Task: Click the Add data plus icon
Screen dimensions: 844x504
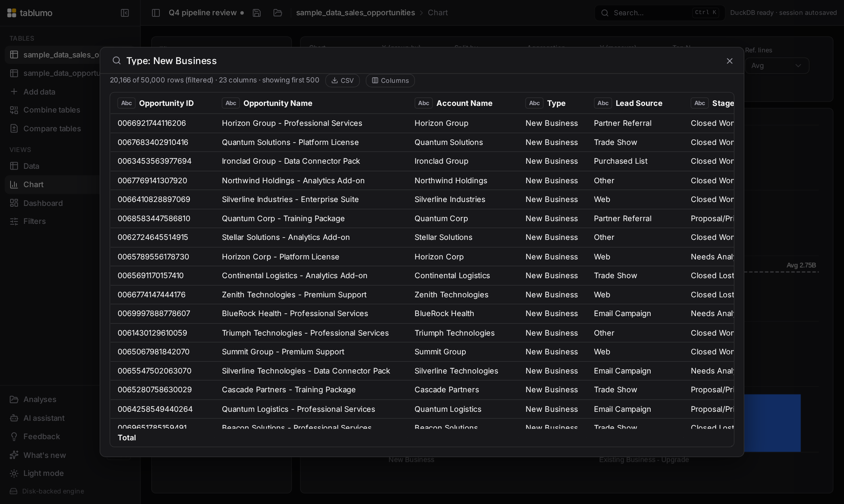Action: point(14,91)
